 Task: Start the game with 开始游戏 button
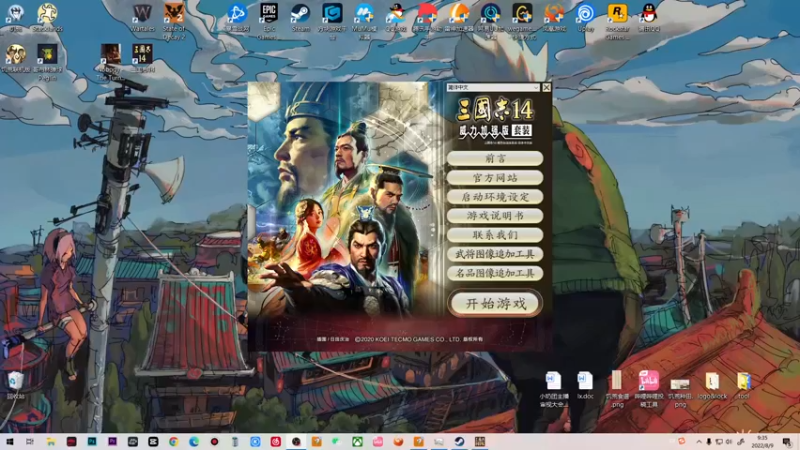495,304
